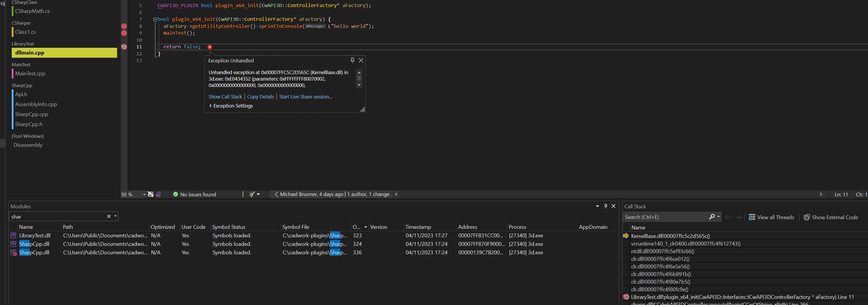Toggle Show External Code
868x305 pixels.
pos(831,217)
